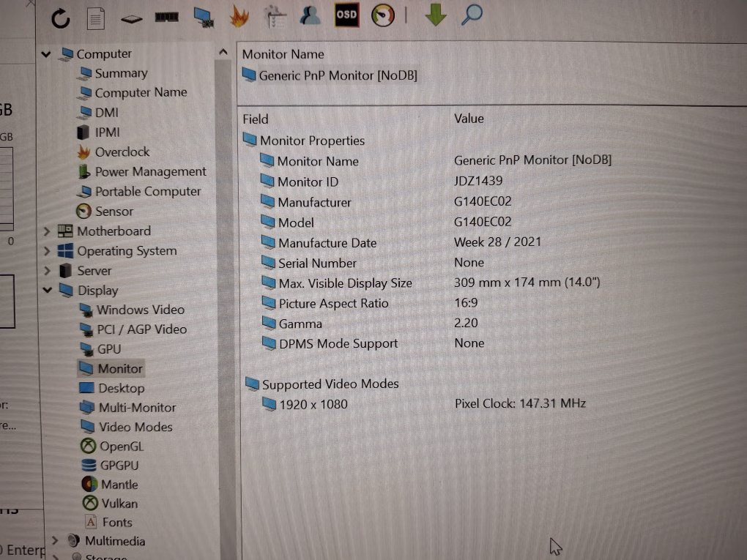Image resolution: width=747 pixels, height=560 pixels.
Task: Open the gauge sensor panel icon
Action: (x=383, y=15)
